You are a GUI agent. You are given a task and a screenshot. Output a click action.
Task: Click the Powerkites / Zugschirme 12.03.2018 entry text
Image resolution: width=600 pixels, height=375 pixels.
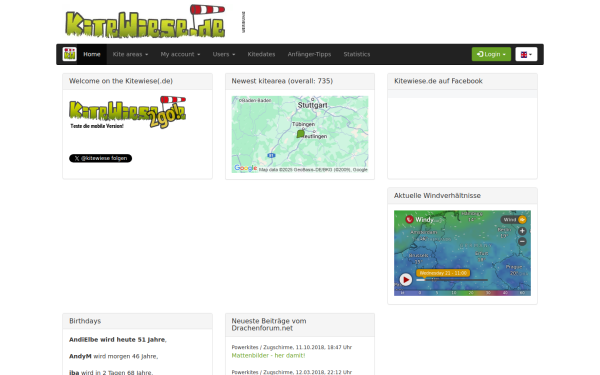(292, 372)
